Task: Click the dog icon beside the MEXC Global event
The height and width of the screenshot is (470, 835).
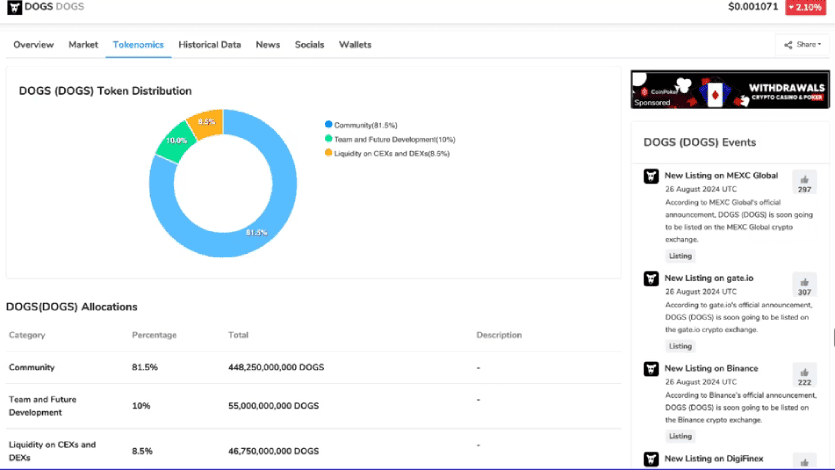Action: click(x=651, y=176)
